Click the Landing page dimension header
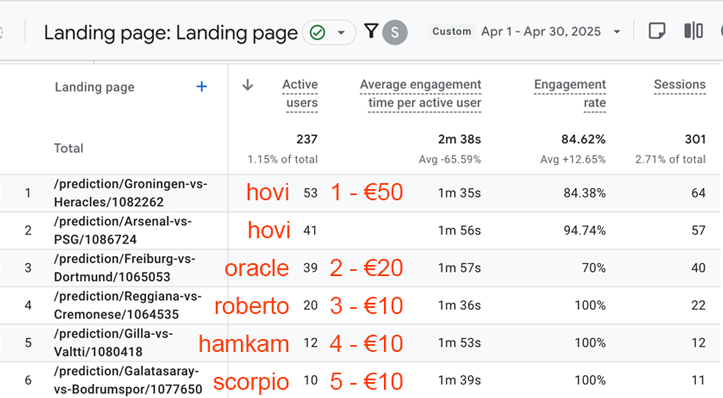 click(95, 87)
